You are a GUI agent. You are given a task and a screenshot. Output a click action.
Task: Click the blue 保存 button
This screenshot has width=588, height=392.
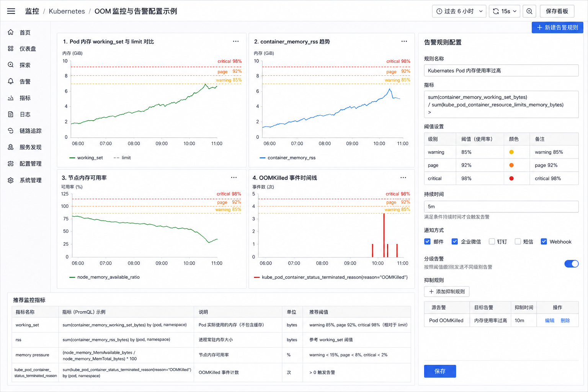point(440,371)
